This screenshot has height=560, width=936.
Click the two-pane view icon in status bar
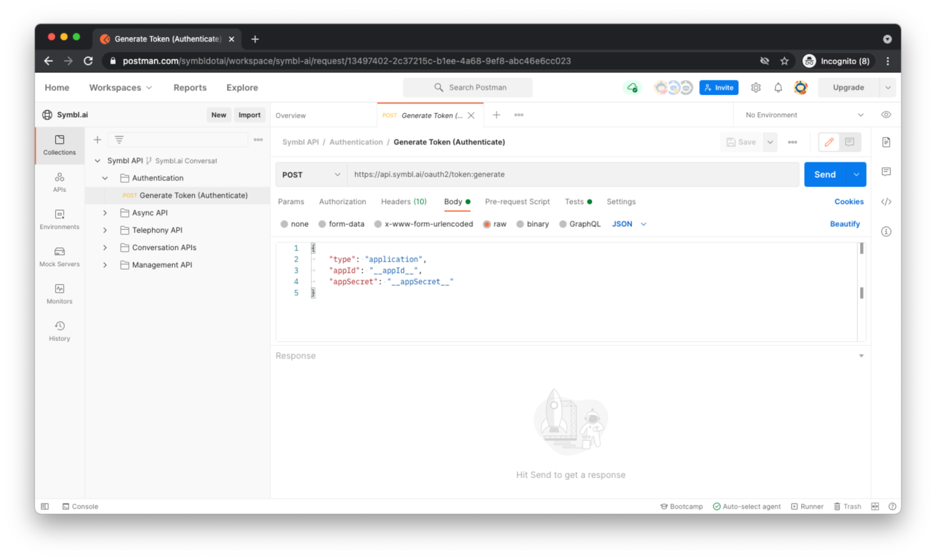(875, 506)
